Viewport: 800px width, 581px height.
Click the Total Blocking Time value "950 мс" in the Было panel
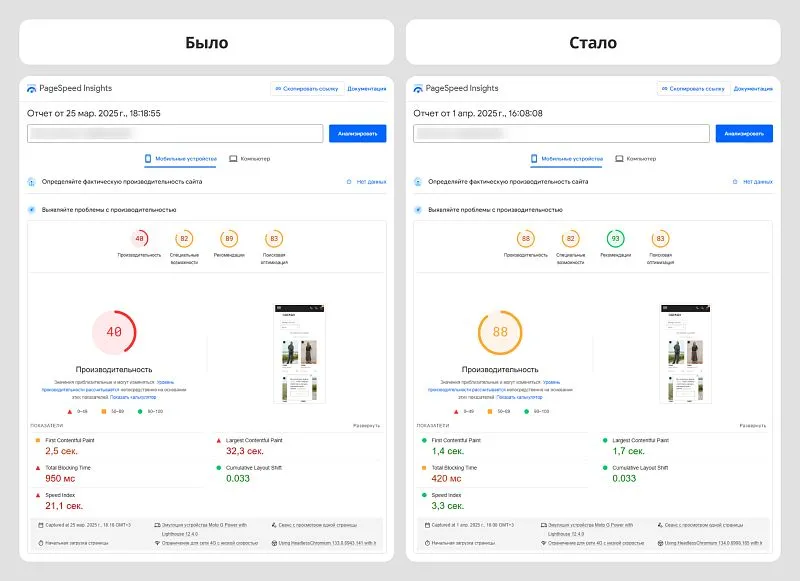click(x=60, y=478)
